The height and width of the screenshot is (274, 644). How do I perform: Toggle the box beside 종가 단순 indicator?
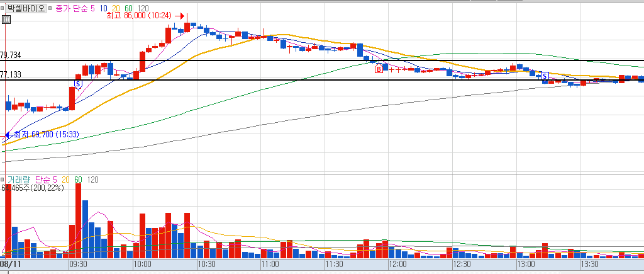coord(50,8)
